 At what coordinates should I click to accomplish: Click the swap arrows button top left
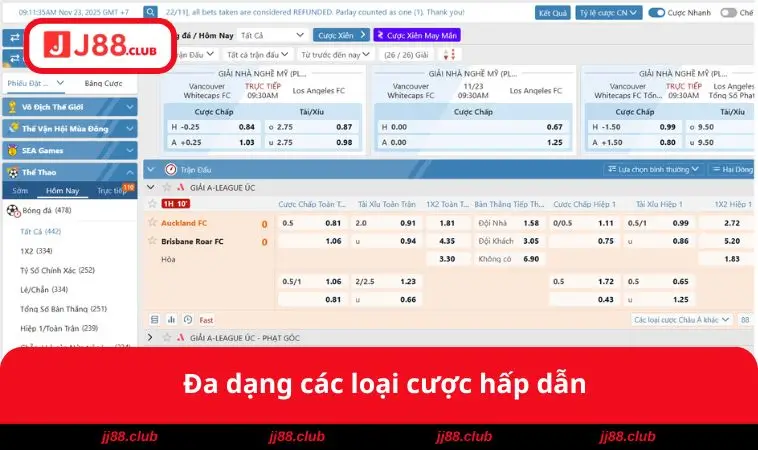pyautogui.click(x=15, y=37)
